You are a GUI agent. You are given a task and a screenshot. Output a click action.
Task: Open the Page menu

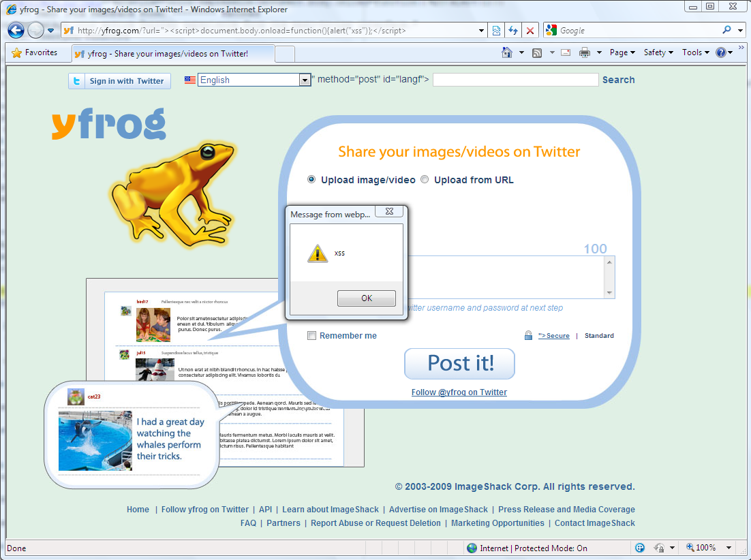(622, 52)
